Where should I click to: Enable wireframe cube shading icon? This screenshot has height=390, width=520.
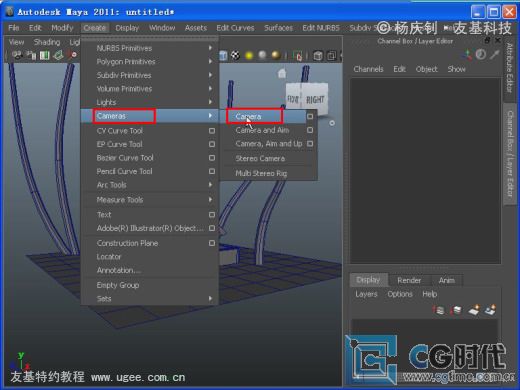pos(223,55)
